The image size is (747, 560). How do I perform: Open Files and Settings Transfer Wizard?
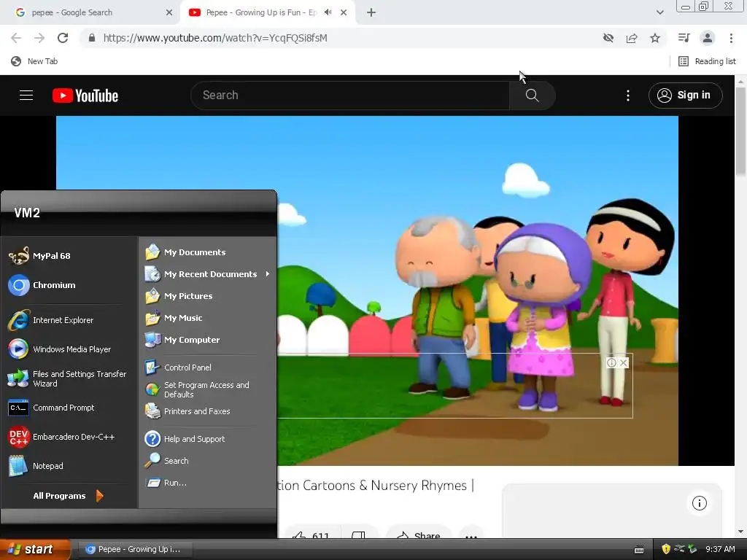pos(68,378)
